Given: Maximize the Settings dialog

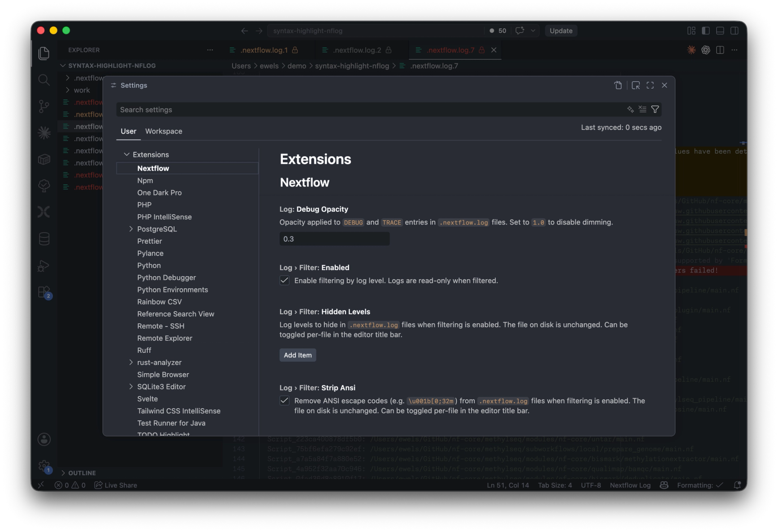Looking at the screenshot, I should tap(650, 85).
